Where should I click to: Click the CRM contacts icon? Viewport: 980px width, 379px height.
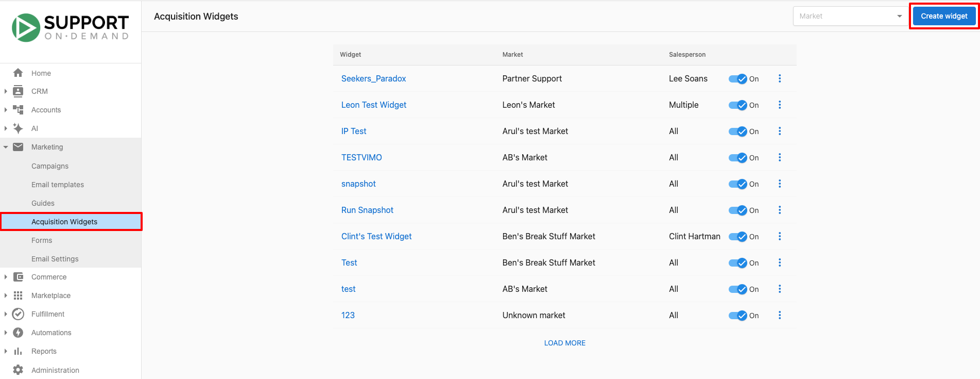click(x=18, y=91)
